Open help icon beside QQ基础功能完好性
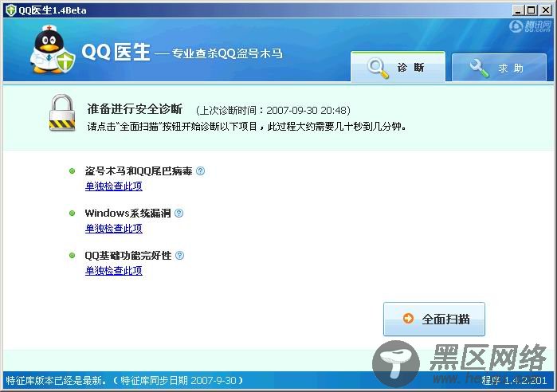Screen dimensions: 557x392 [180, 255]
